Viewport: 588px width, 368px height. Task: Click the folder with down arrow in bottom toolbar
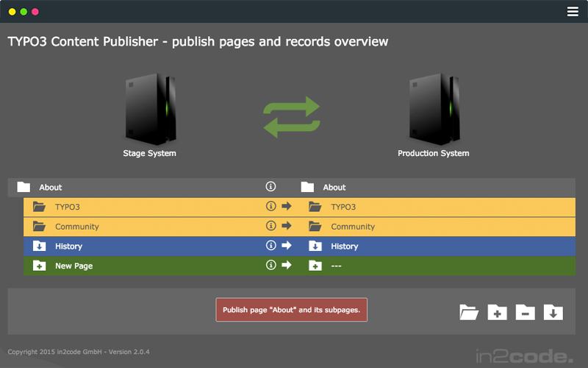click(x=553, y=312)
